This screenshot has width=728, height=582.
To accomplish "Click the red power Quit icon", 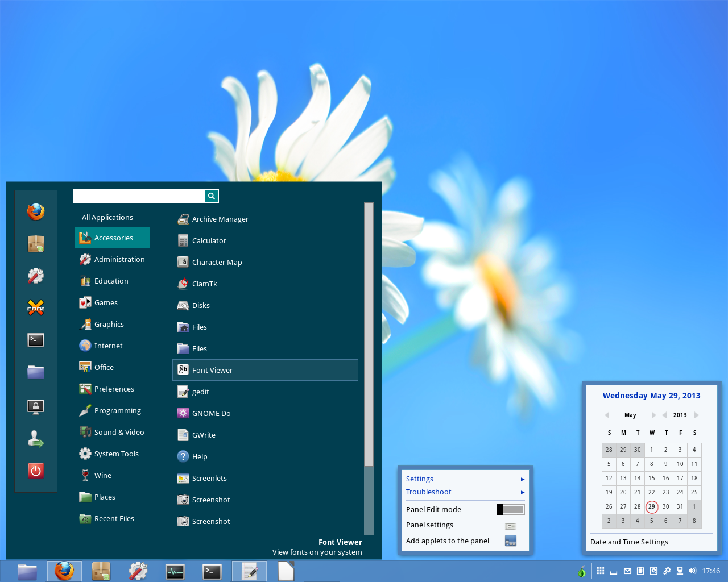I will coord(36,471).
